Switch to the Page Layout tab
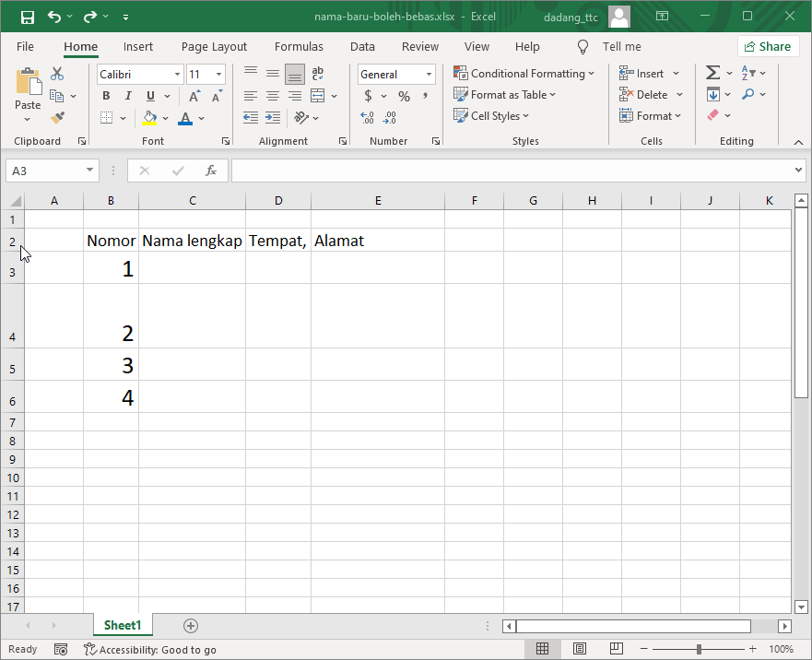 [x=214, y=46]
